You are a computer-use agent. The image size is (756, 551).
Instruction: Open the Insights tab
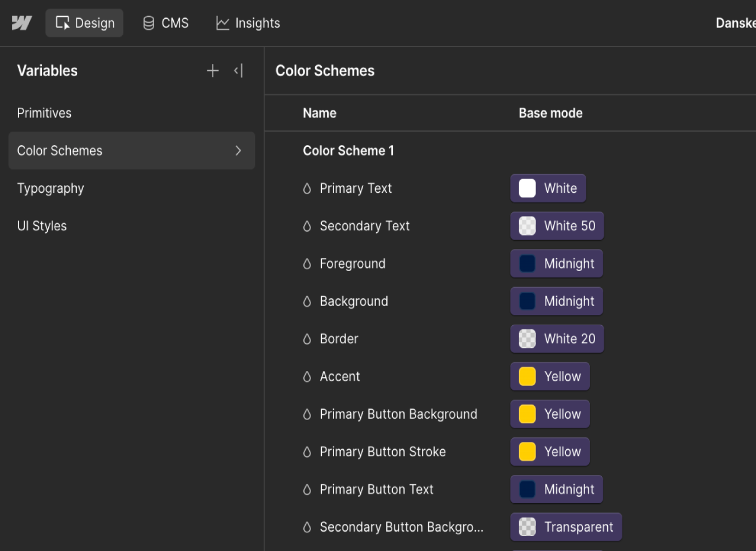(248, 23)
